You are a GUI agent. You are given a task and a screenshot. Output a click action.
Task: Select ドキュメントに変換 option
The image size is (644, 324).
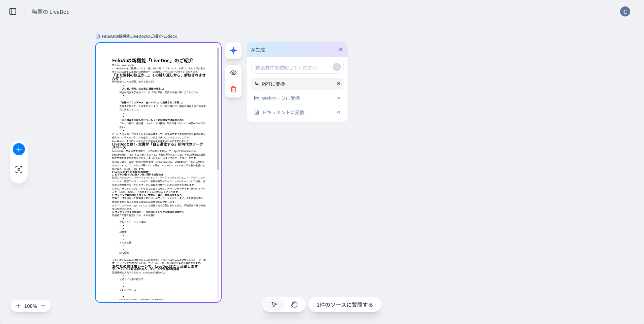(x=297, y=112)
